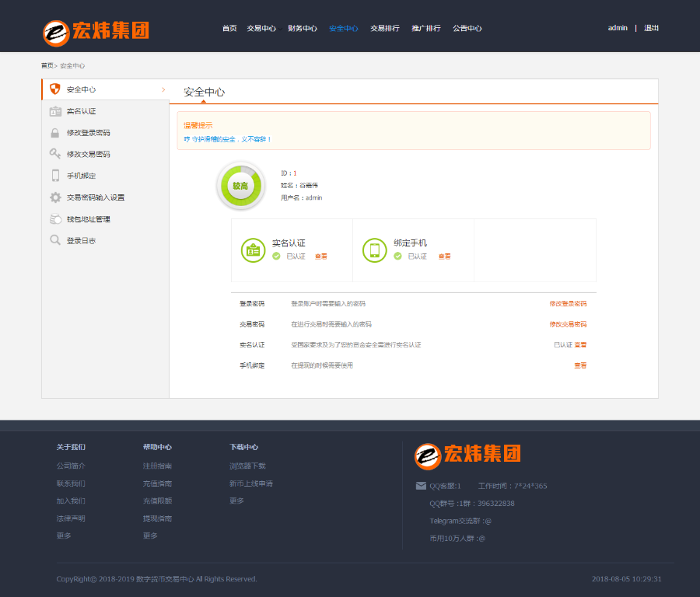Screen dimensions: 700x597
Task: Click the key icon for 修改交易密码
Action: (54, 153)
